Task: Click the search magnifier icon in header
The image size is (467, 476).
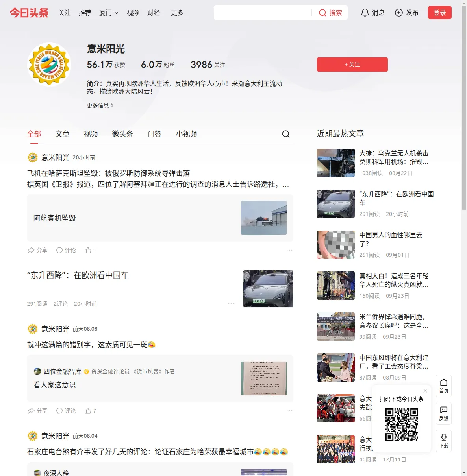Action: click(322, 13)
